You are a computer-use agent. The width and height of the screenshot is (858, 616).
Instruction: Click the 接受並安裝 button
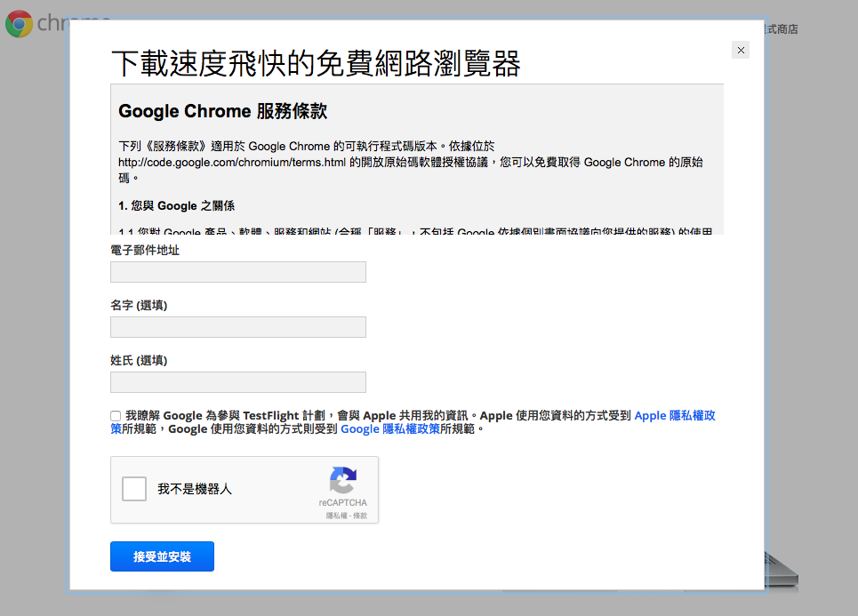(x=162, y=556)
